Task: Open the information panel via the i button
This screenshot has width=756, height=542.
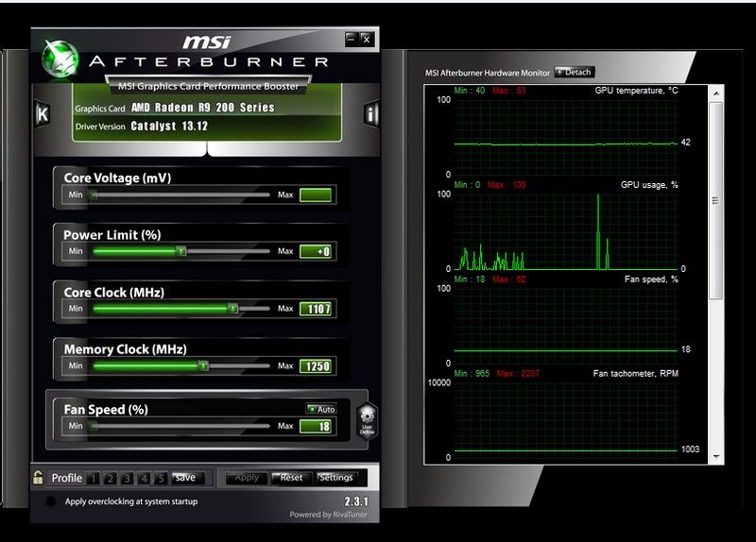Action: 371,114
